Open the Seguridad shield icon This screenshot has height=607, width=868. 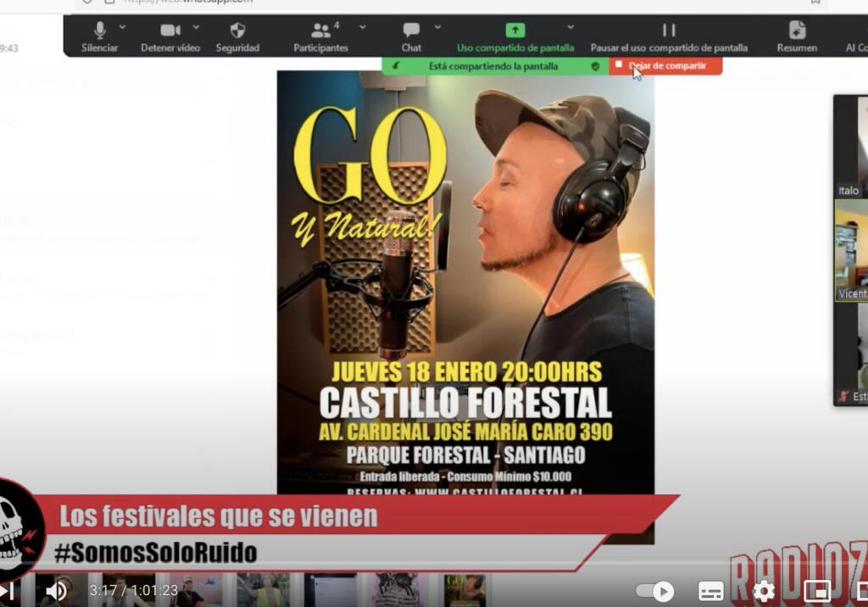(237, 36)
